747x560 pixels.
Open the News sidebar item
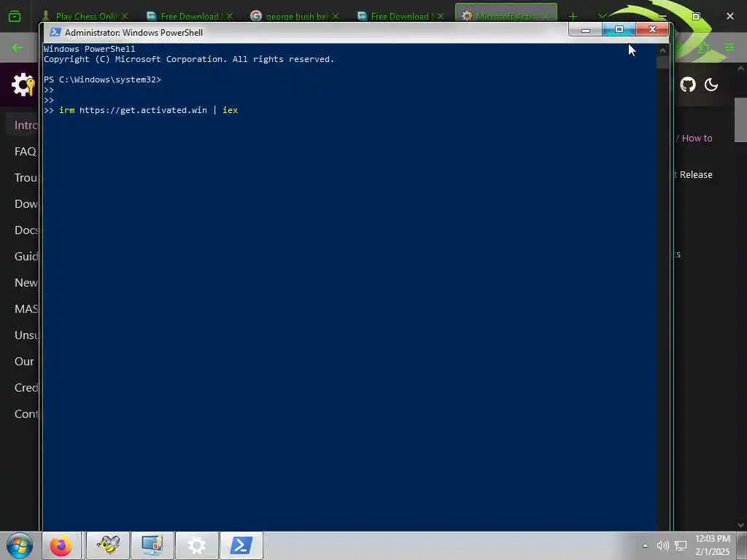(26, 282)
